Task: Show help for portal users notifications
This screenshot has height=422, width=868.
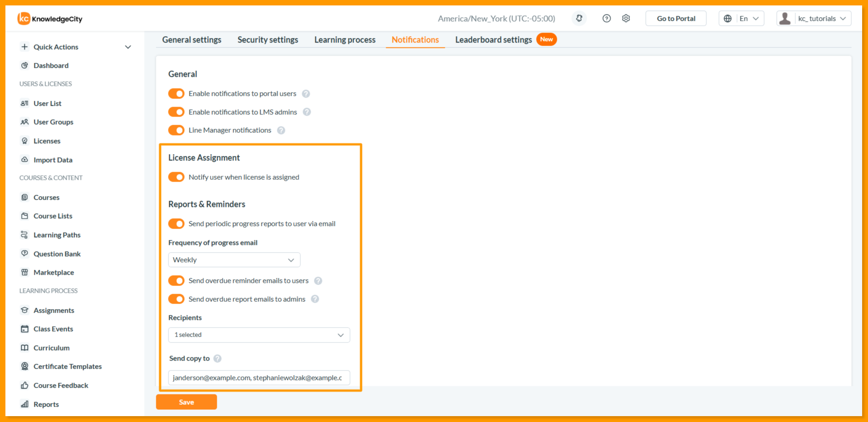Action: pos(306,94)
